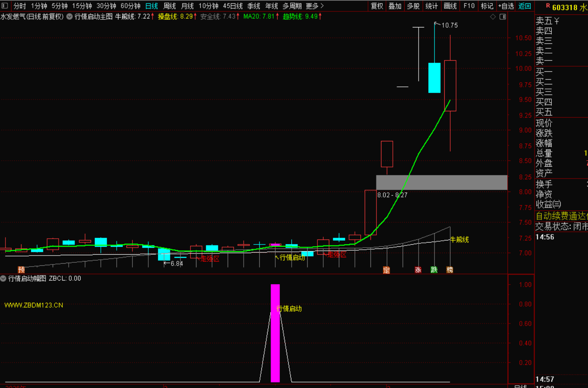This screenshot has height=388, width=588.
Task: Expand the 行情启动主图 indicator dropdown arrow
Action: tap(70, 17)
